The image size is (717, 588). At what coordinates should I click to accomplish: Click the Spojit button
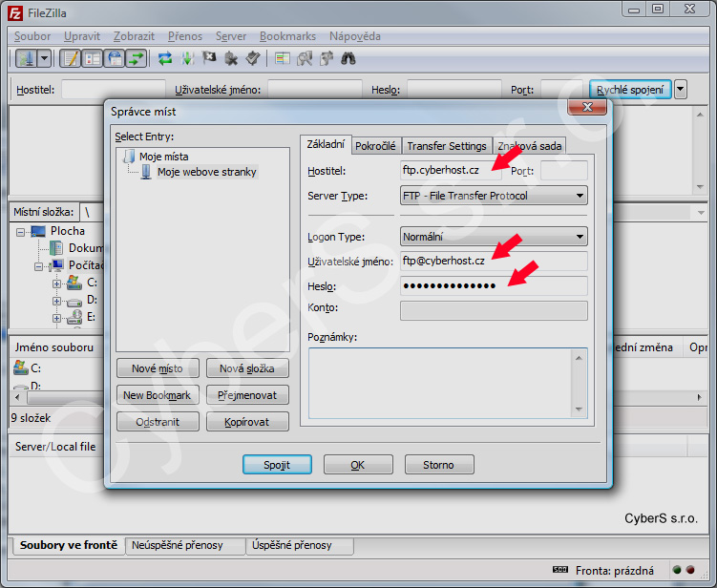(277, 465)
